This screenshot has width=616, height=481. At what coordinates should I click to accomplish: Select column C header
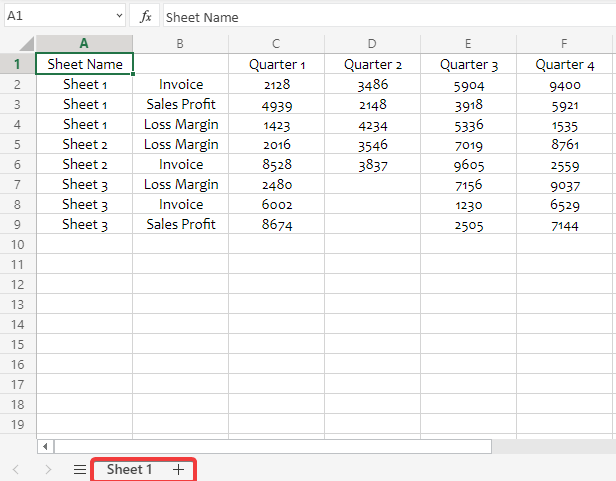coord(276,44)
